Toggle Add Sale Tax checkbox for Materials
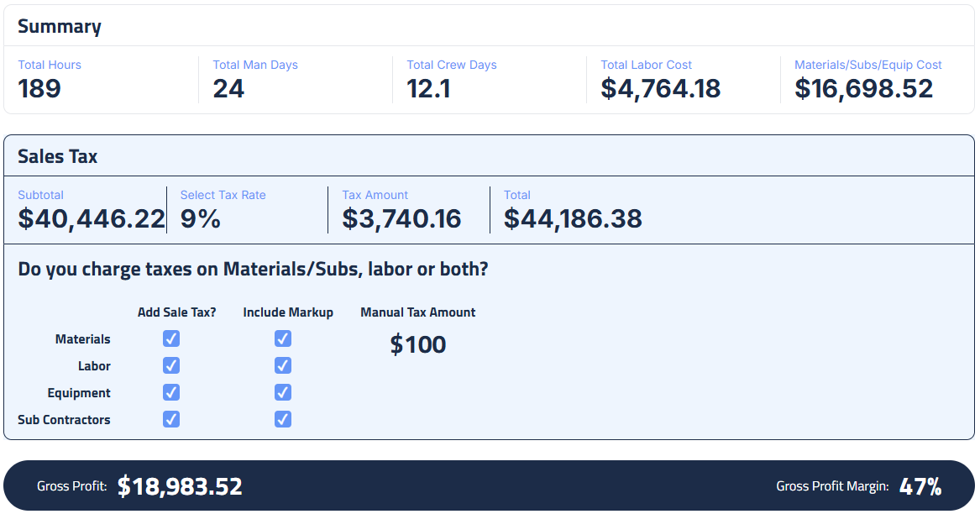 (x=171, y=339)
